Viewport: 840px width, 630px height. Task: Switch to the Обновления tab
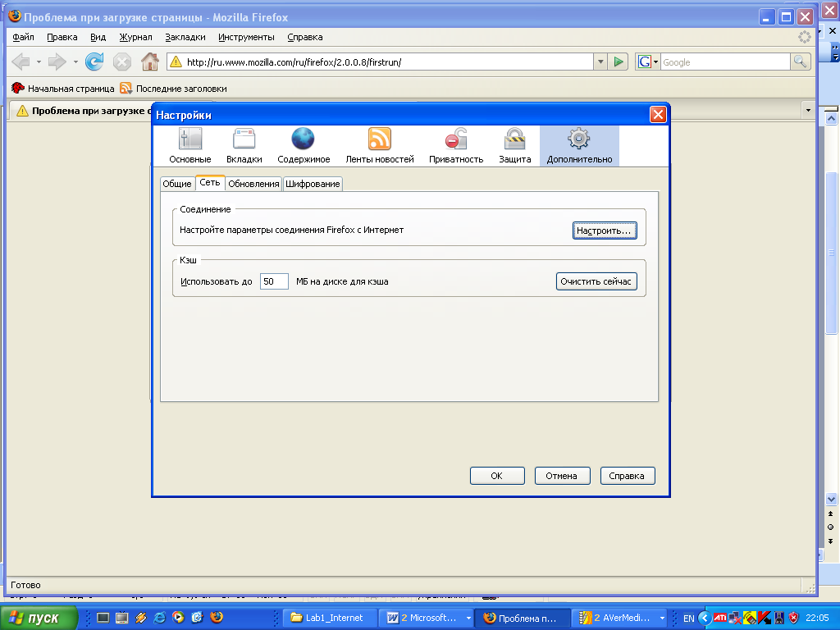253,184
